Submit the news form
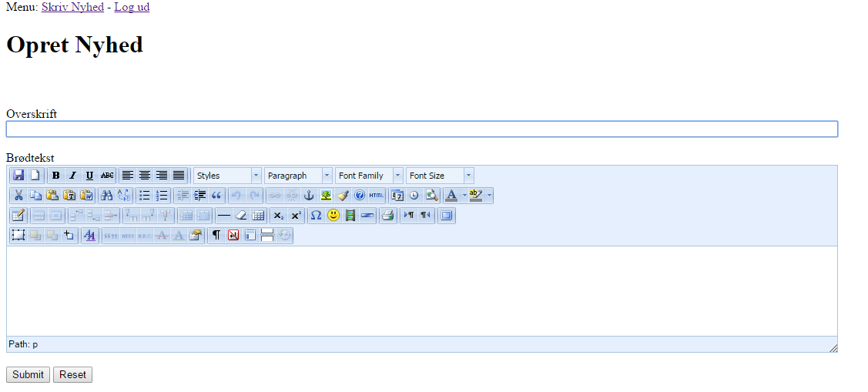 [28, 375]
